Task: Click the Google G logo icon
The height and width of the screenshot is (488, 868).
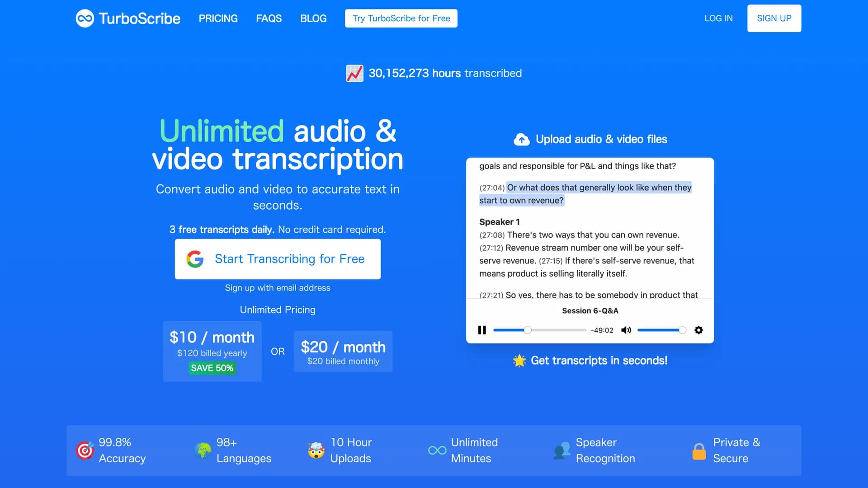Action: (x=195, y=259)
